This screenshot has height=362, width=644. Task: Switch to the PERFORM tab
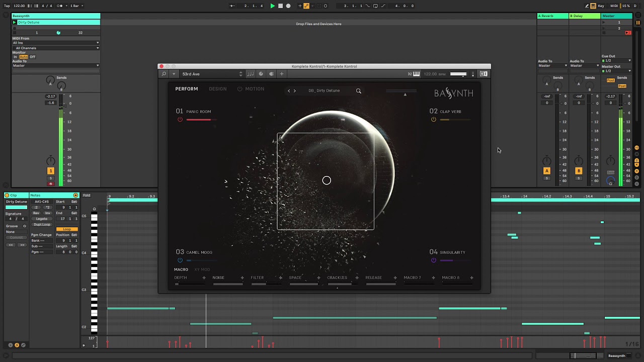[187, 89]
